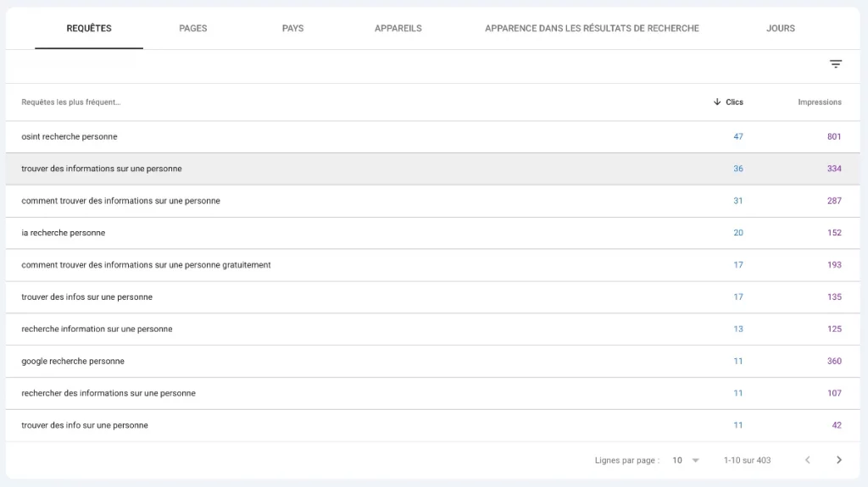Screen dimensions: 868x487
Task: Click 'trouver des infos sur une personne' row
Action: pos(86,297)
